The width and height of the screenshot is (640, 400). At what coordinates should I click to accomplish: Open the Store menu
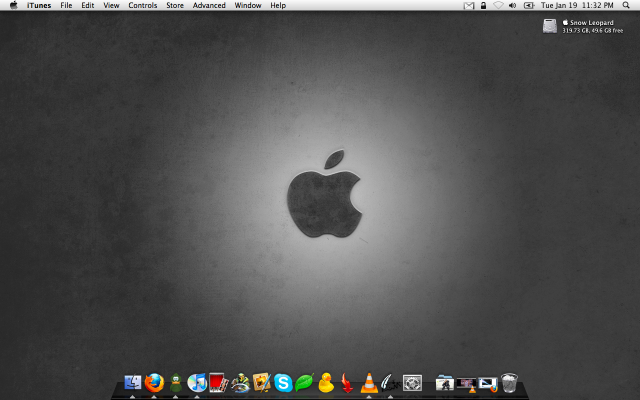(175, 5)
